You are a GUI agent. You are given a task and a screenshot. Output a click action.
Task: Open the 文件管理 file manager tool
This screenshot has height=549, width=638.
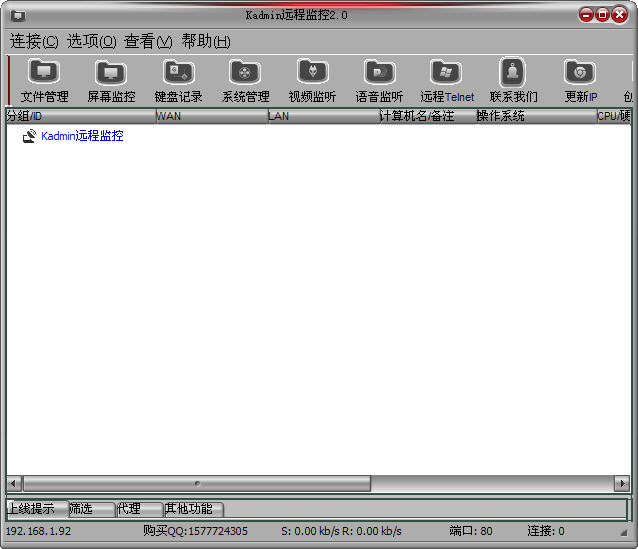44,80
